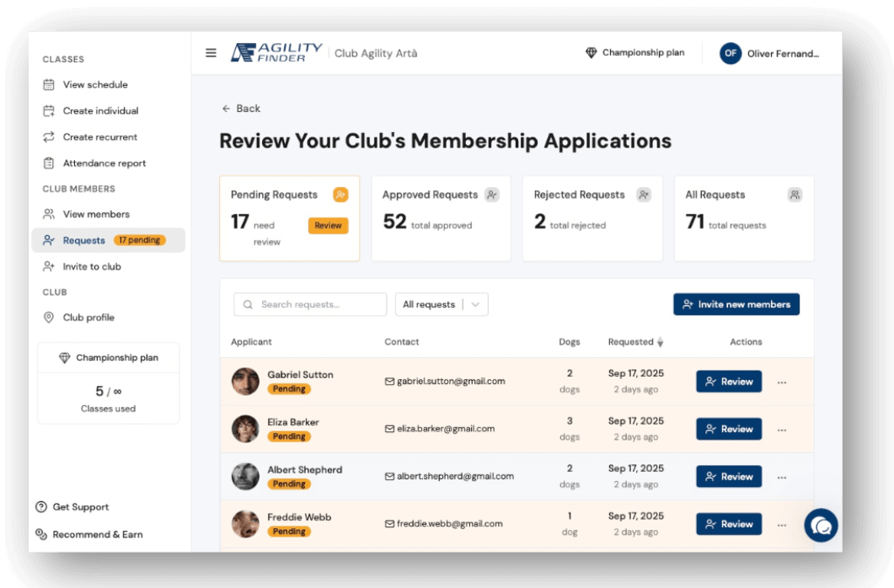894x588 pixels.
Task: Click the Applicant column header
Action: (x=251, y=342)
